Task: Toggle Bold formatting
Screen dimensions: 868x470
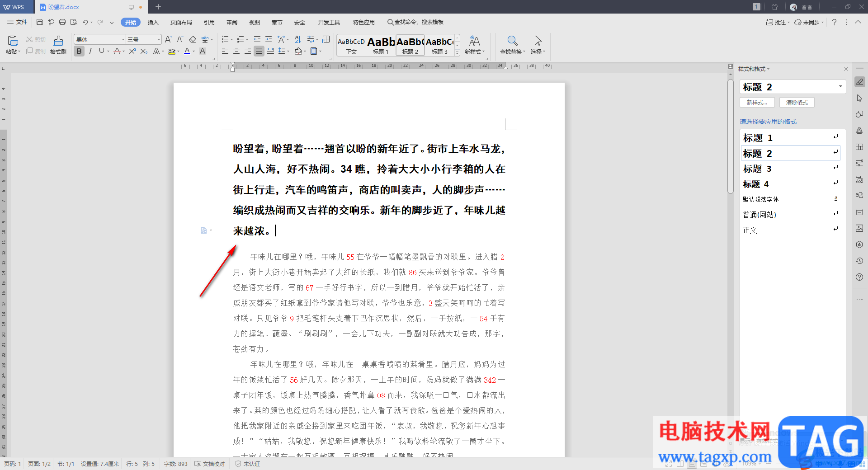Action: (x=79, y=52)
